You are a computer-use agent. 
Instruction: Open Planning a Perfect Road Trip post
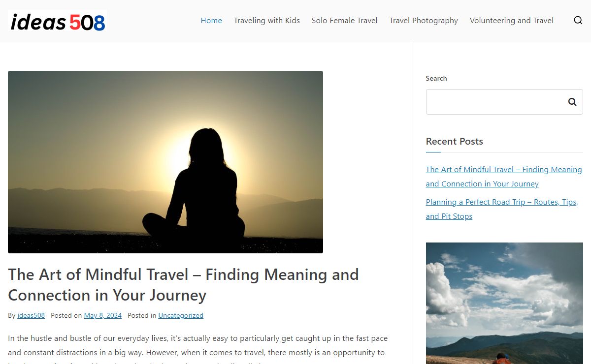click(502, 209)
